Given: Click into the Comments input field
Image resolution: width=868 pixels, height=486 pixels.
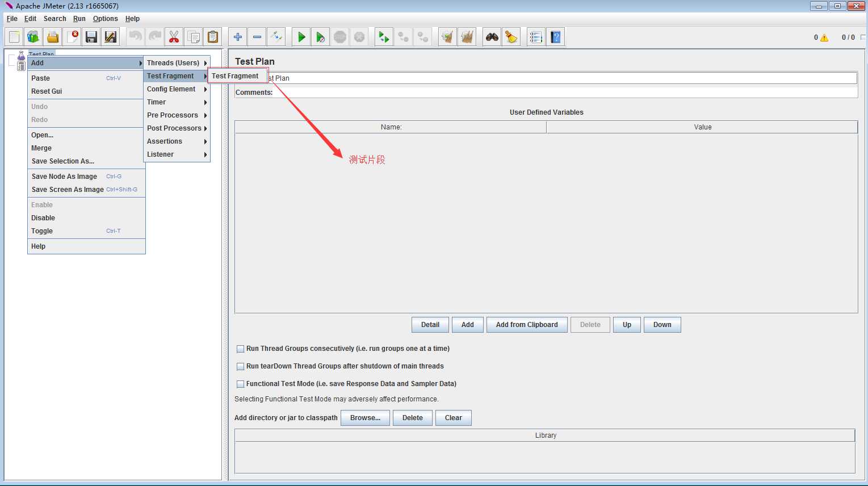Looking at the screenshot, I should 565,92.
